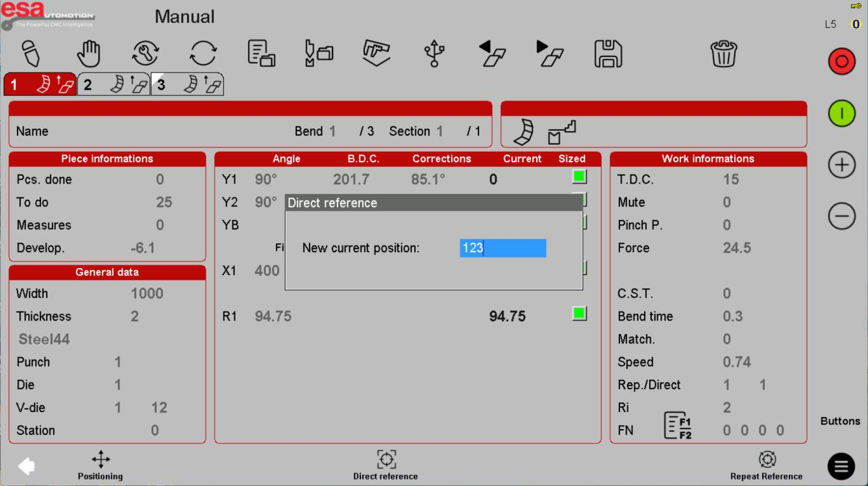The height and width of the screenshot is (486, 868).
Task: Switch to bend tab 3
Action: pyautogui.click(x=188, y=84)
